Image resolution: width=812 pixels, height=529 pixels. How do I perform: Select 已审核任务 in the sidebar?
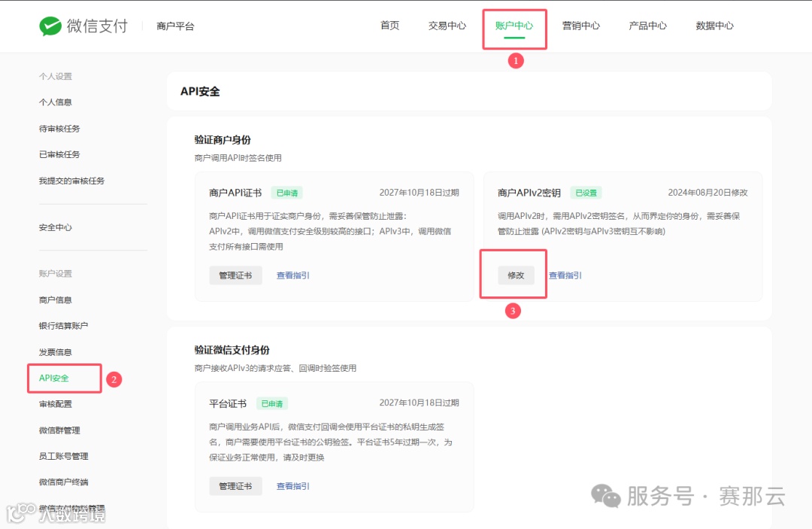pyautogui.click(x=59, y=154)
